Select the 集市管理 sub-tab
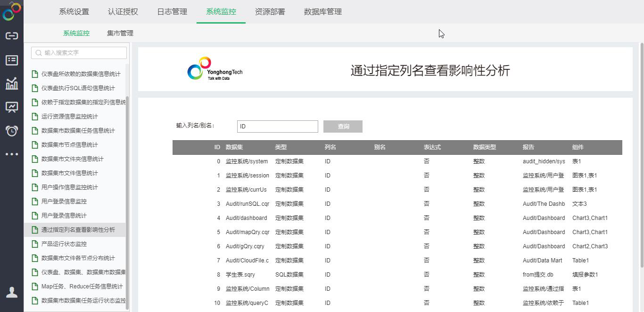Viewport: 644px width, 312px height. [x=120, y=33]
